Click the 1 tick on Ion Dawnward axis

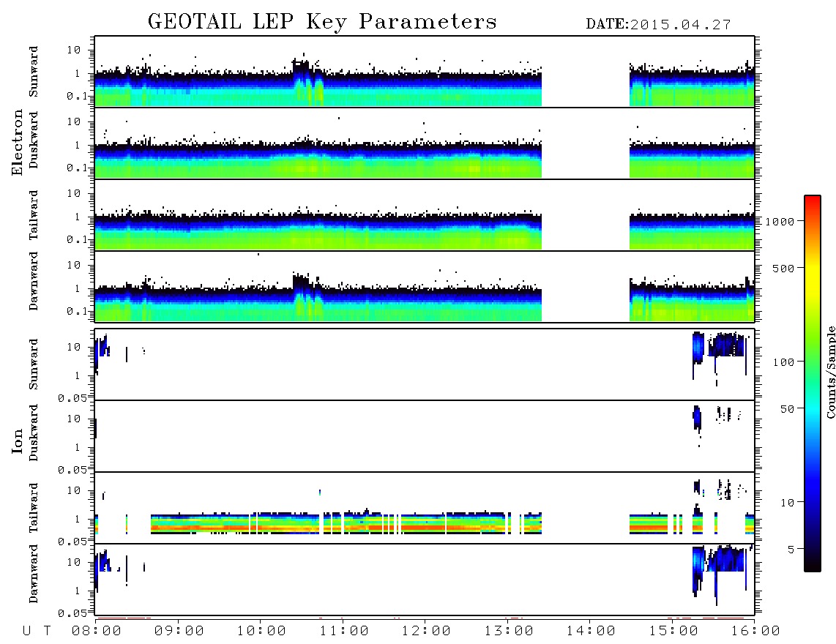point(77,591)
